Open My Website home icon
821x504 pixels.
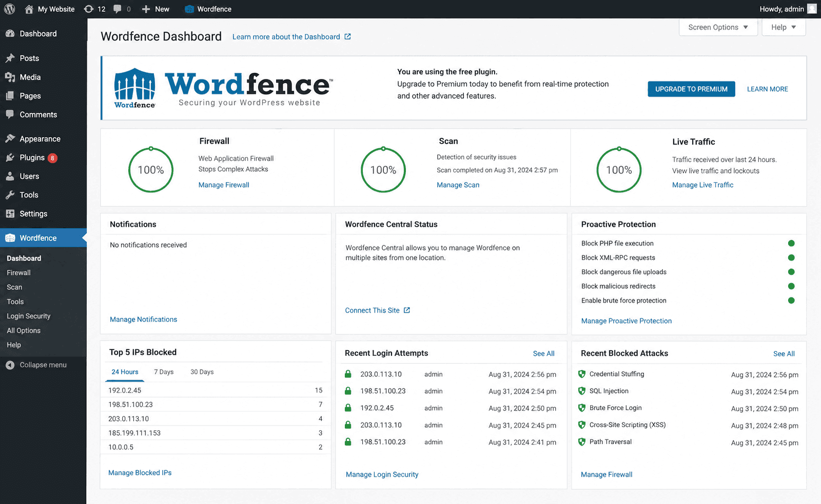pos(29,9)
